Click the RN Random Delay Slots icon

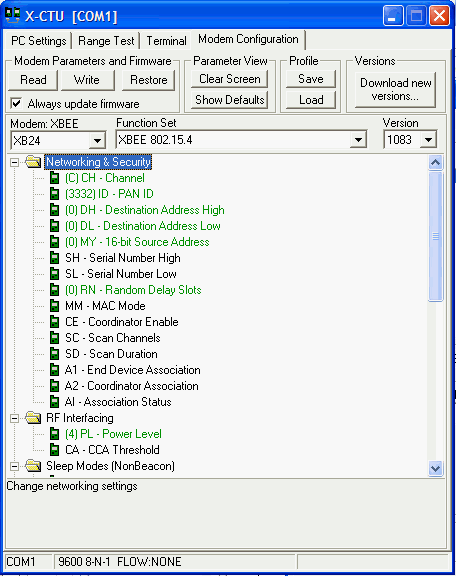[x=54, y=290]
